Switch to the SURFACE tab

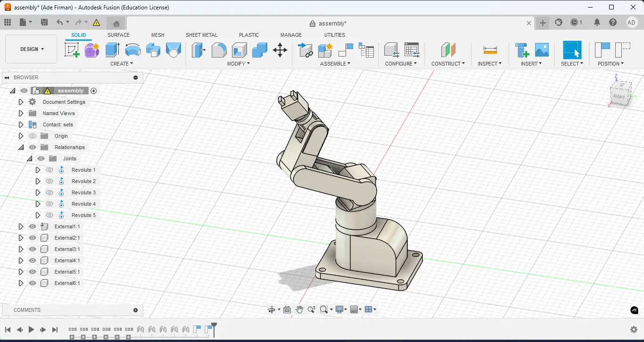[118, 35]
